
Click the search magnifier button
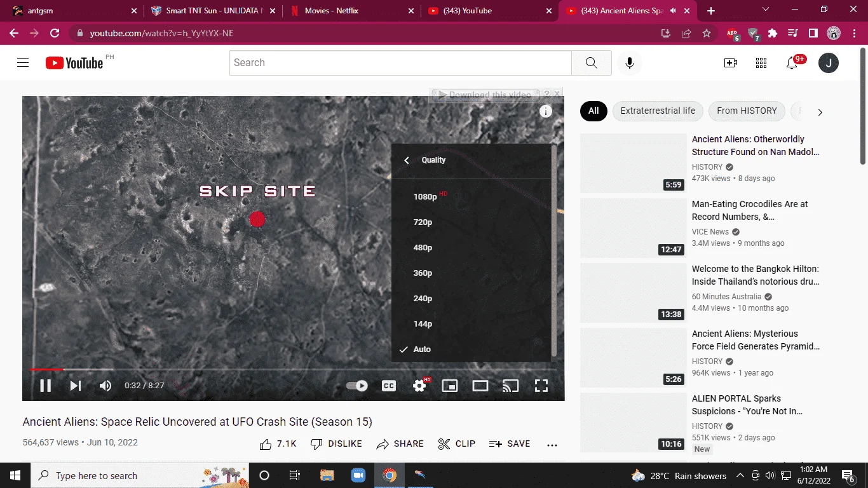(x=591, y=63)
